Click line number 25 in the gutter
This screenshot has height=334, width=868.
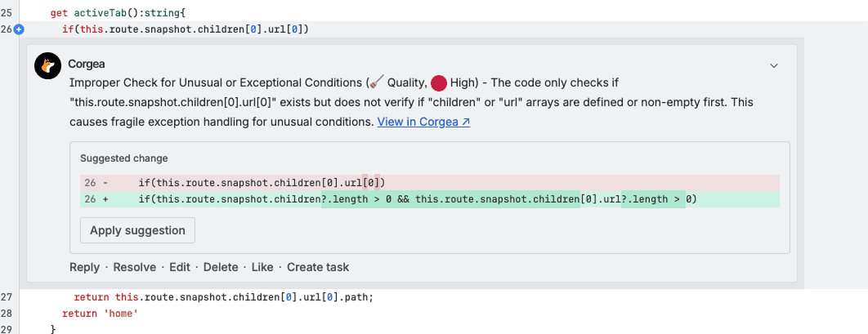7,11
